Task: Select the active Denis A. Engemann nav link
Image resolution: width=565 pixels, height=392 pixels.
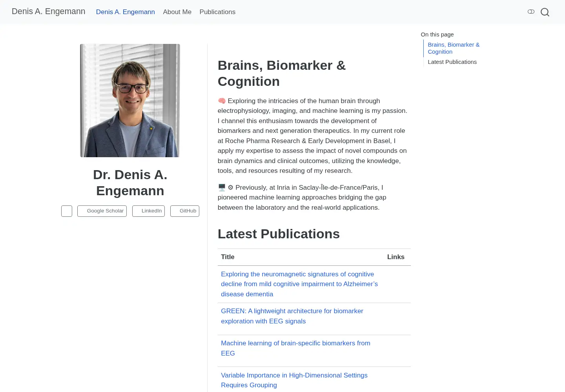Action: (x=126, y=12)
